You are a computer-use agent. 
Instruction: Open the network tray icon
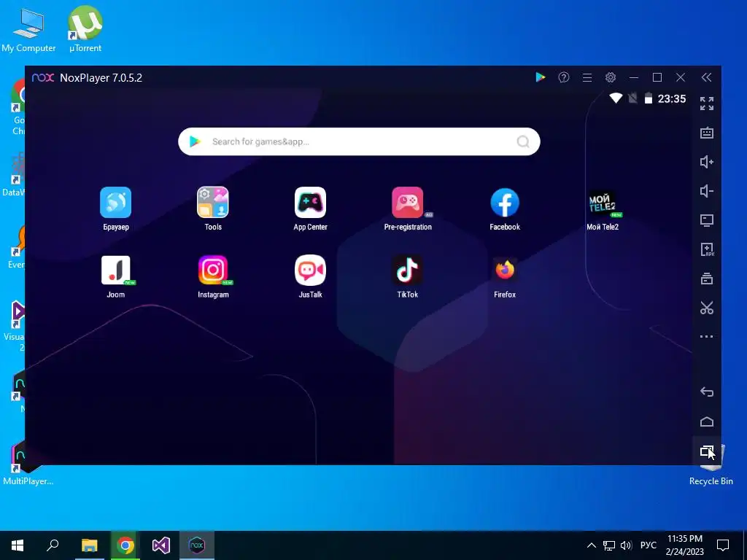click(609, 545)
